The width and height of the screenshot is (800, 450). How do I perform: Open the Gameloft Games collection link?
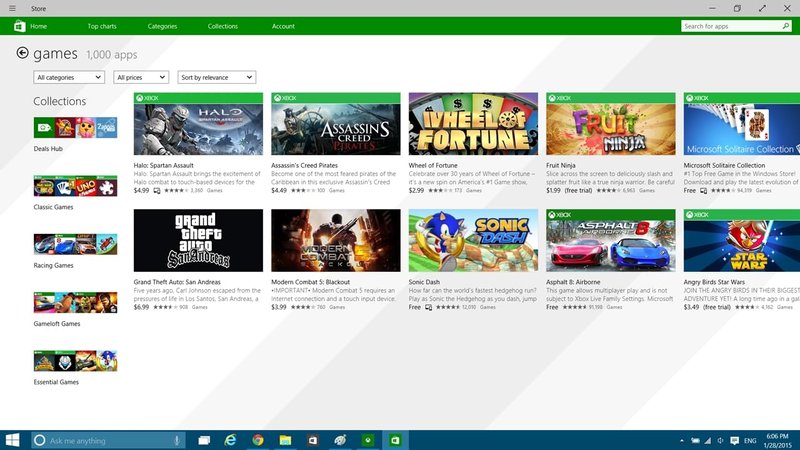[57, 323]
